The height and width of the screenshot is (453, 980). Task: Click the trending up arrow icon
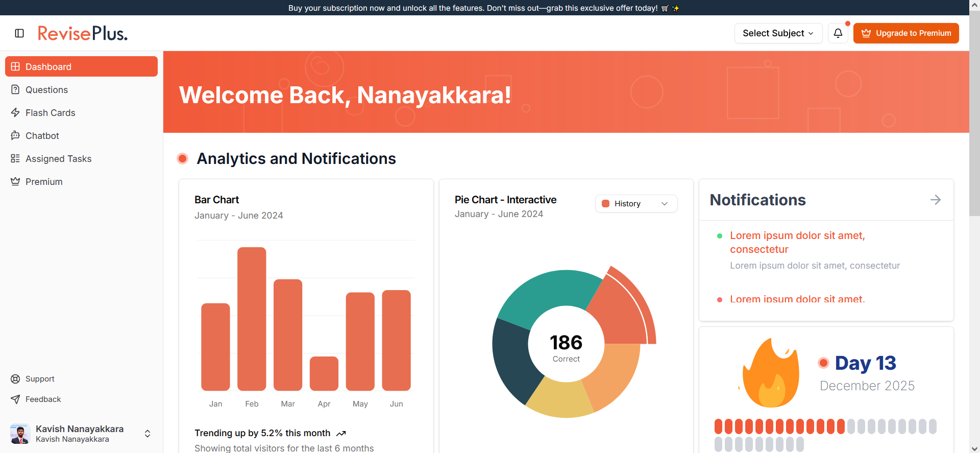pos(341,434)
